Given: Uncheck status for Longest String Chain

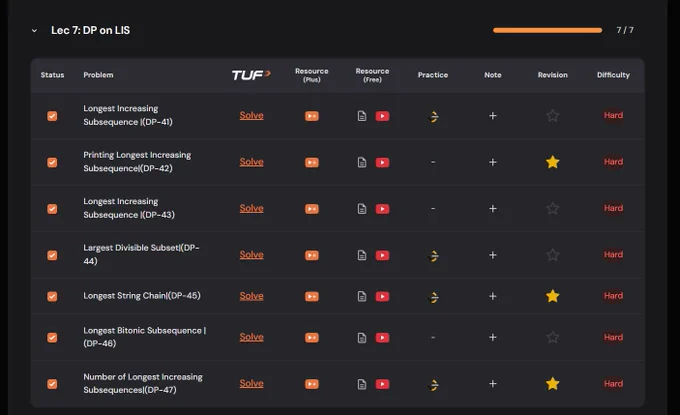Looking at the screenshot, I should point(52,297).
